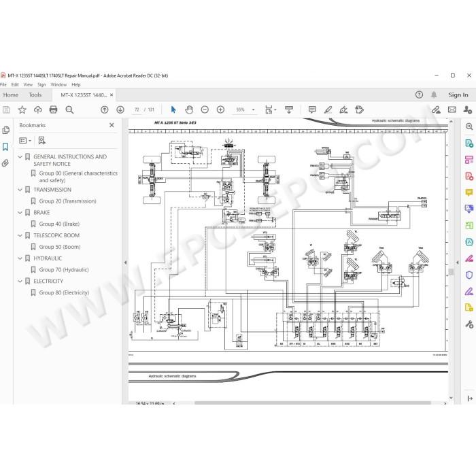Go to previous page arrow

[x=105, y=109]
